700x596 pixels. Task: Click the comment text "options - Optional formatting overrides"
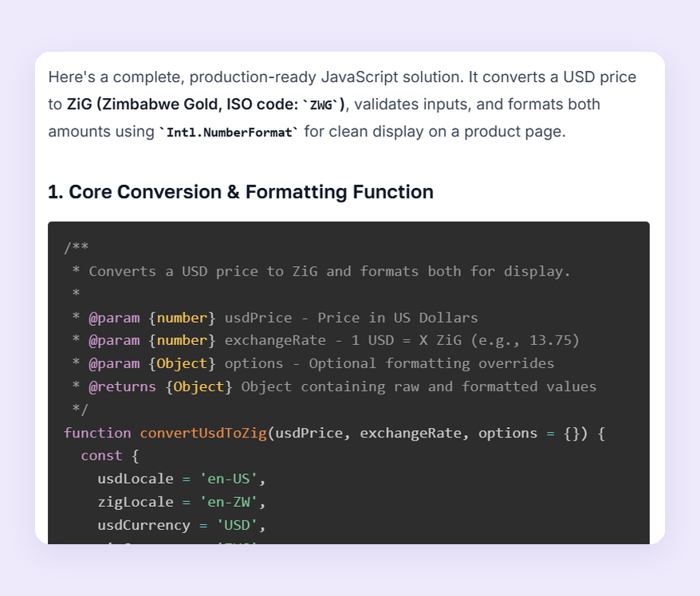[389, 364]
